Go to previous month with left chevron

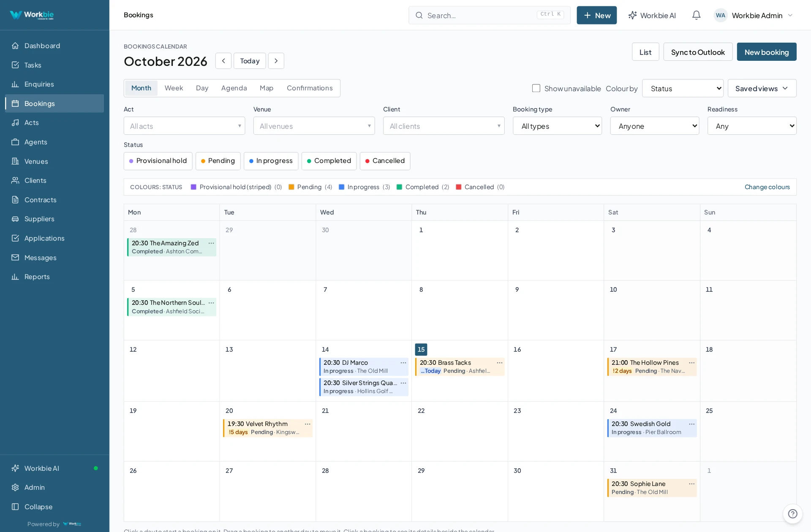pos(223,61)
